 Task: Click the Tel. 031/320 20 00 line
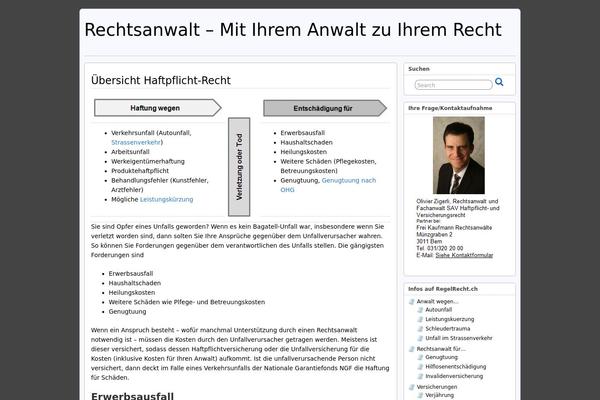[x=440, y=248]
